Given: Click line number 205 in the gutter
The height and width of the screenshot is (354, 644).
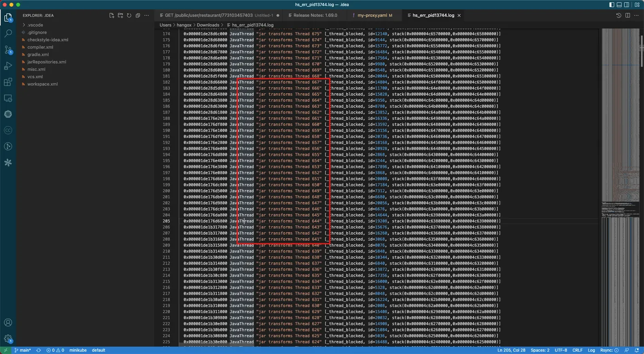Looking at the screenshot, I should [x=166, y=221].
